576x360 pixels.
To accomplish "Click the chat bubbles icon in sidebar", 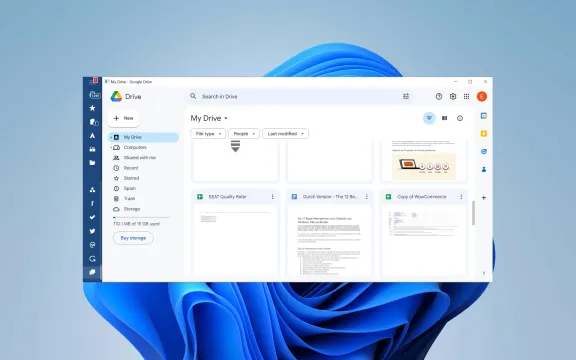I will [x=93, y=272].
